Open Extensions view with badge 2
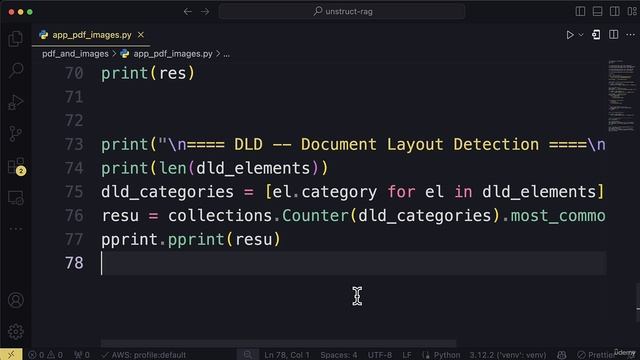 click(x=16, y=167)
